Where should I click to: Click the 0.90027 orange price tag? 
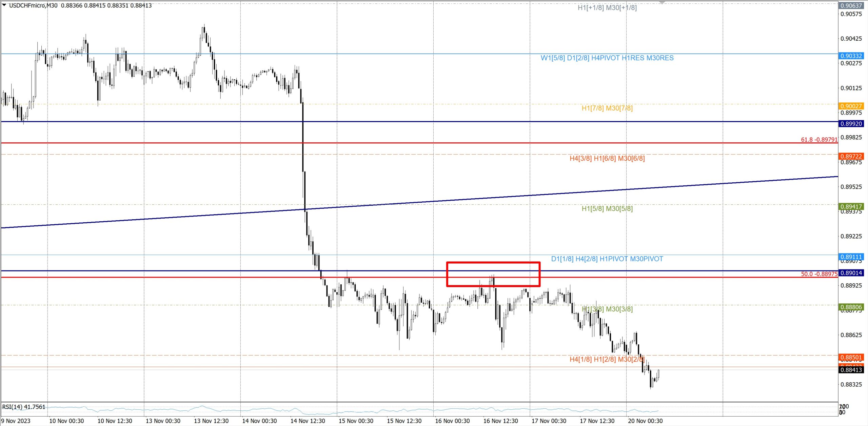click(x=851, y=106)
